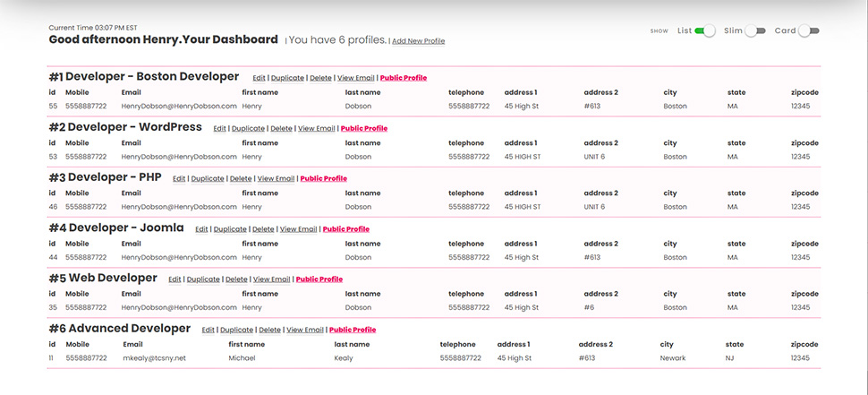Enable the Card view switch

(x=809, y=30)
